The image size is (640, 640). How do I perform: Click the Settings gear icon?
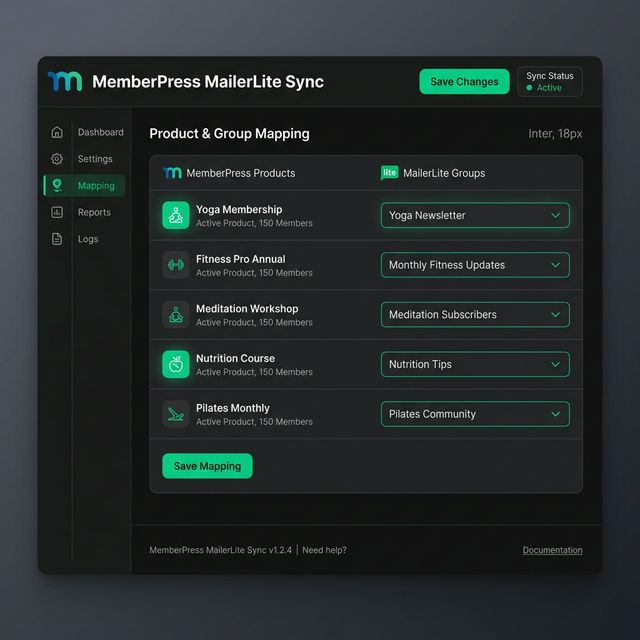57,159
